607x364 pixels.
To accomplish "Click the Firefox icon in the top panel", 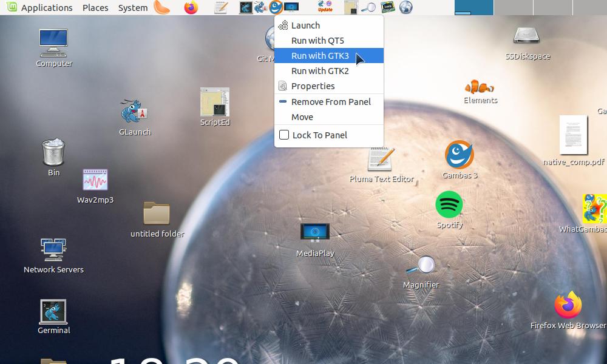I will click(x=191, y=8).
